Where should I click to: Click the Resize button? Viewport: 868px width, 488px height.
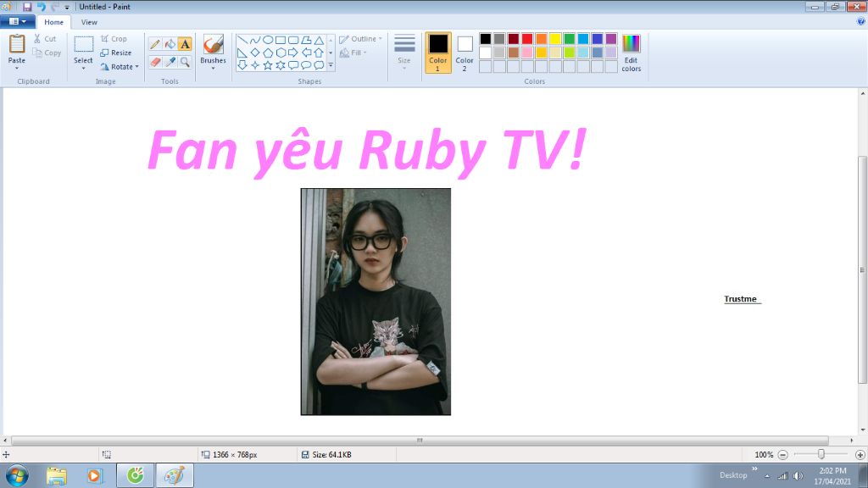(116, 53)
